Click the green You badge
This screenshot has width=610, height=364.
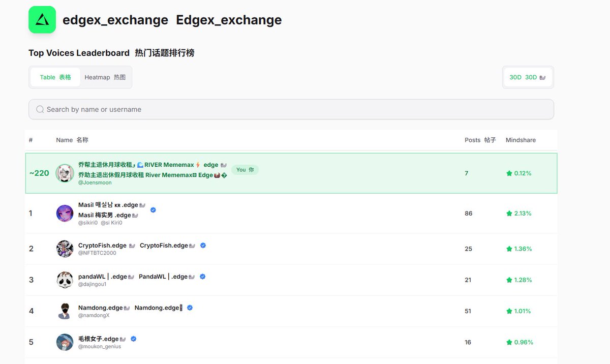point(245,170)
